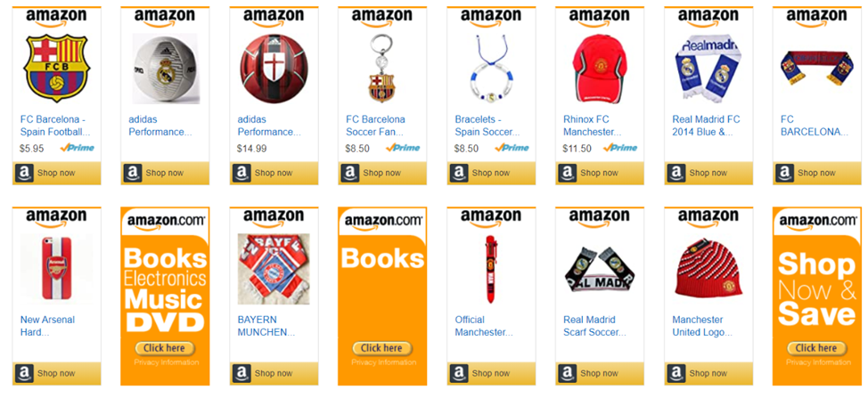The width and height of the screenshot is (868, 398).
Task: Select the Official Manchester red pen image
Action: (x=490, y=269)
